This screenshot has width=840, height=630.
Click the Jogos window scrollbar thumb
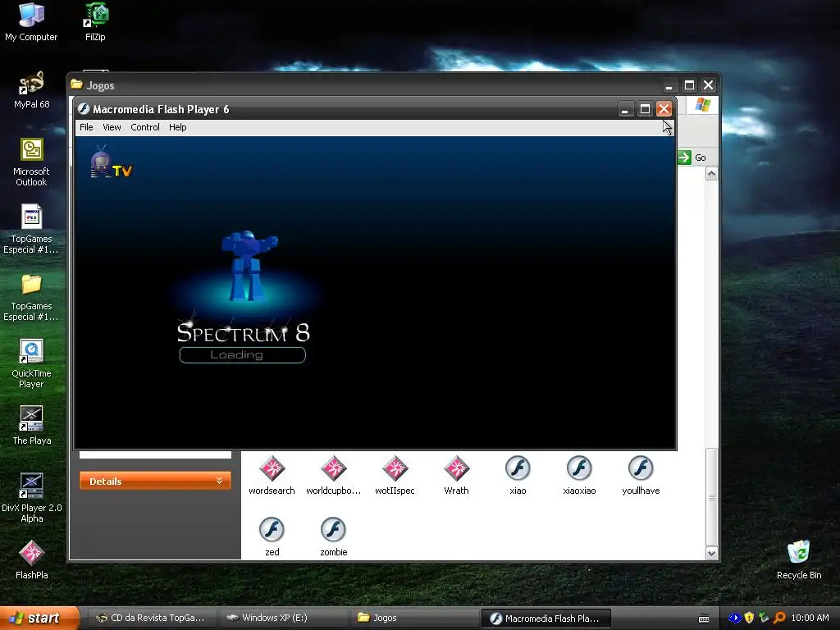click(x=711, y=496)
